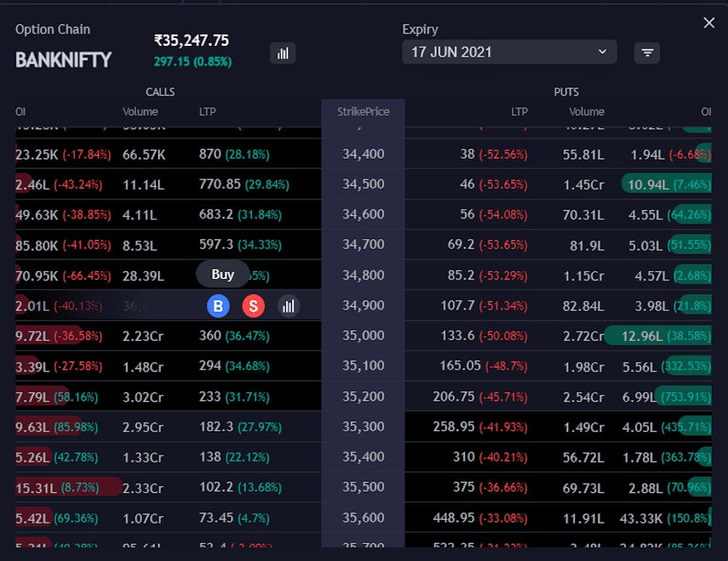Click the BANKNIFTY title

63,60
